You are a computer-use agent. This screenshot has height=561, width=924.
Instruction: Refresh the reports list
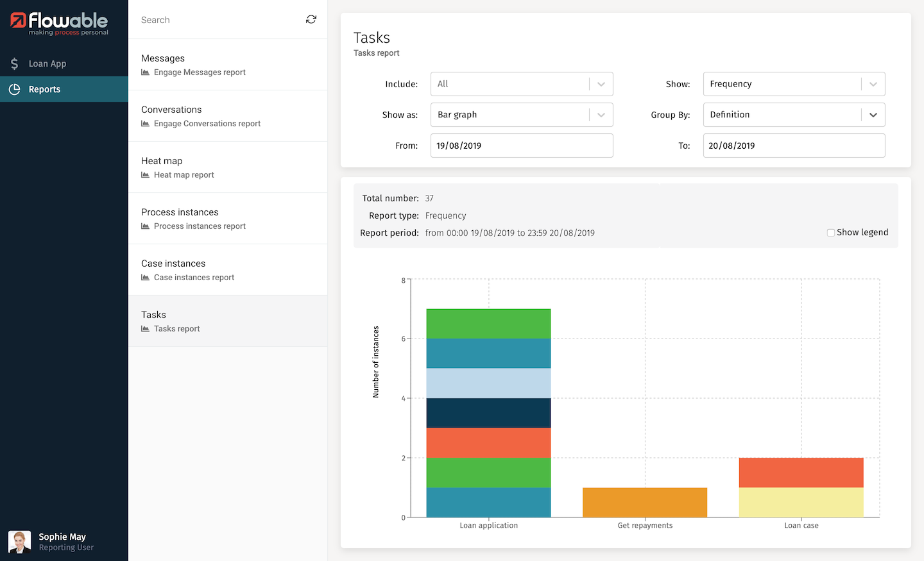pos(311,19)
